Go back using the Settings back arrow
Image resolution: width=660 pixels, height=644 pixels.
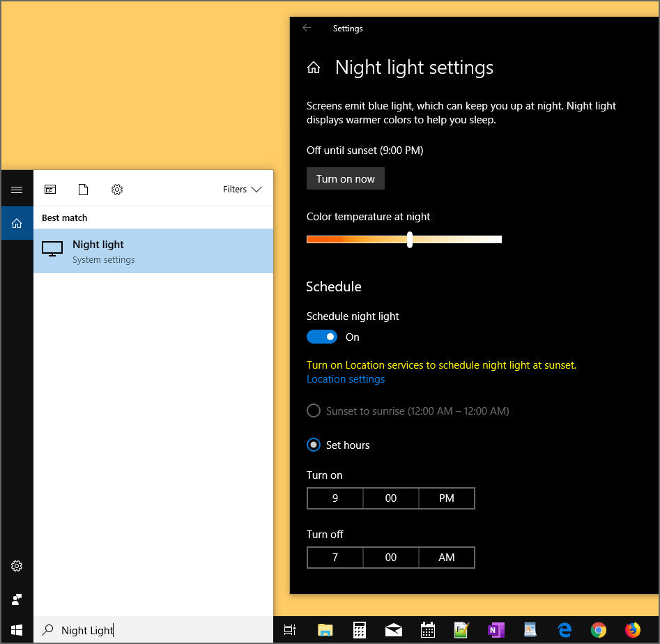click(307, 28)
